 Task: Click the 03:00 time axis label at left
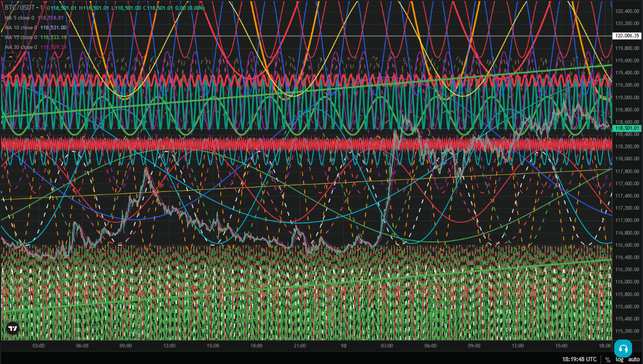pyautogui.click(x=39, y=346)
